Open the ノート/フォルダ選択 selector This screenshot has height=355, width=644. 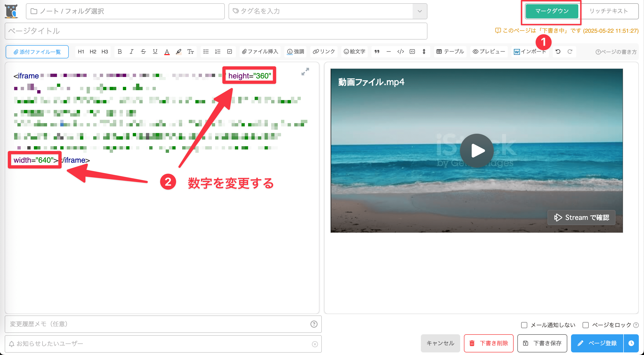coord(125,11)
